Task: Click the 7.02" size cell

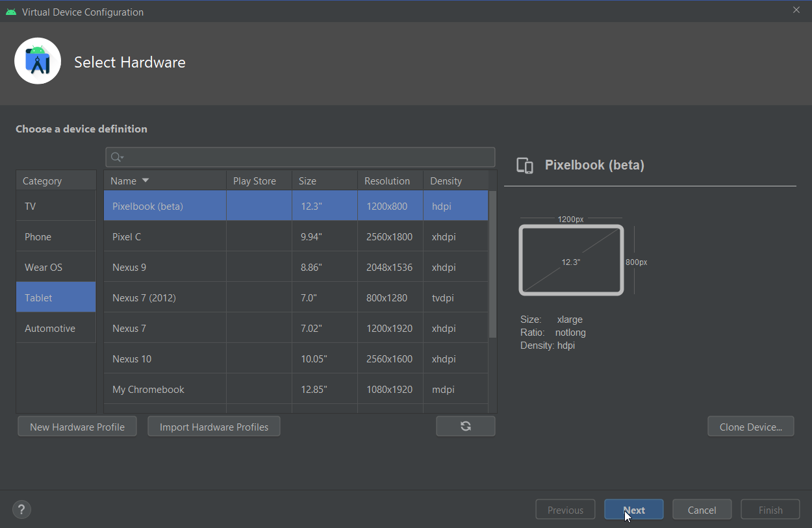Action: point(325,328)
